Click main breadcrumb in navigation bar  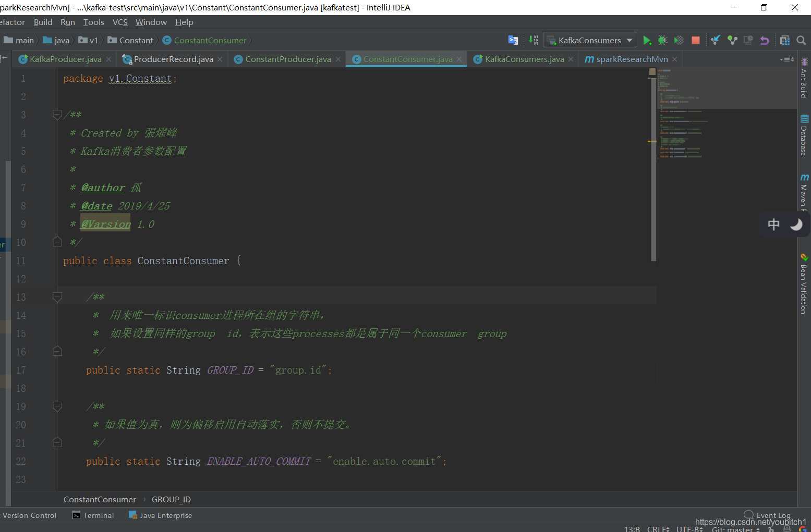click(19, 40)
